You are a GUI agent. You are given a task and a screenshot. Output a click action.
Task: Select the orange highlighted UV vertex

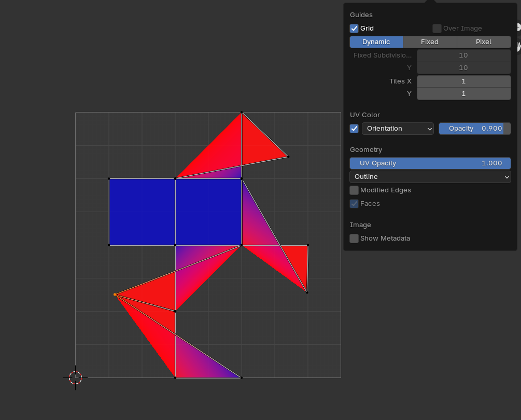(115, 295)
